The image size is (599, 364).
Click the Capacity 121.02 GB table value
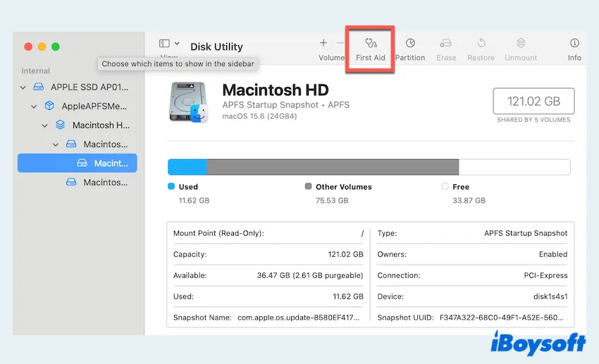tap(345, 254)
